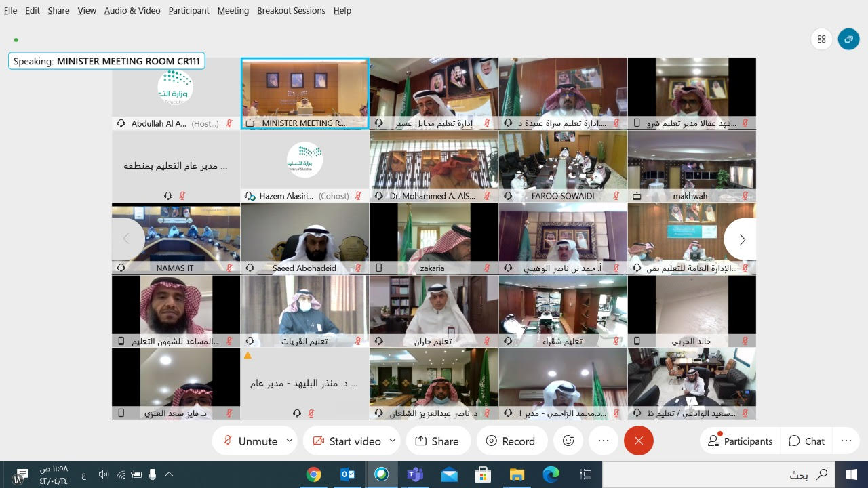Open panel options at far right toolbar
Viewport: 868px width, 488px height.
(846, 441)
